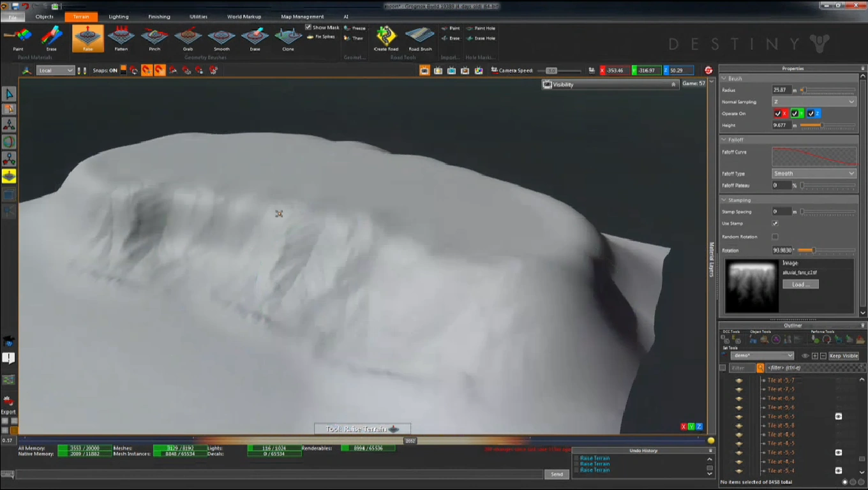Switch to the Map Management tab
The height and width of the screenshot is (490, 868).
point(302,17)
